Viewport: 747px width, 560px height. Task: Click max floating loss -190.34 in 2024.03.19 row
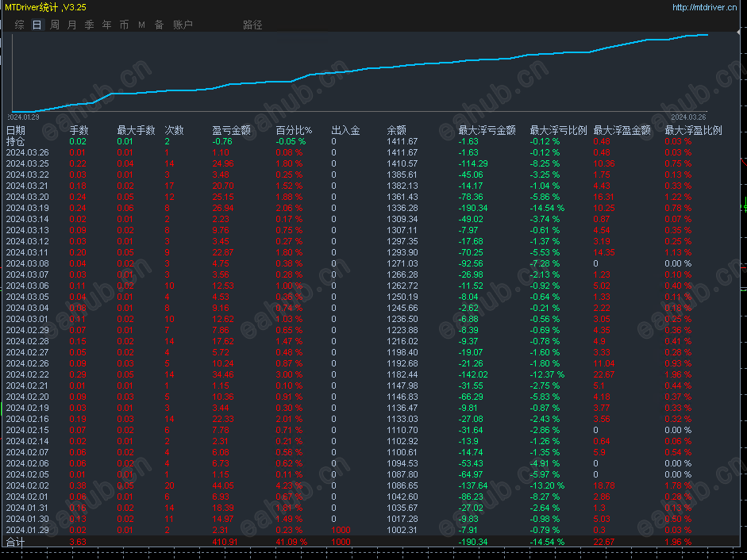(x=473, y=208)
